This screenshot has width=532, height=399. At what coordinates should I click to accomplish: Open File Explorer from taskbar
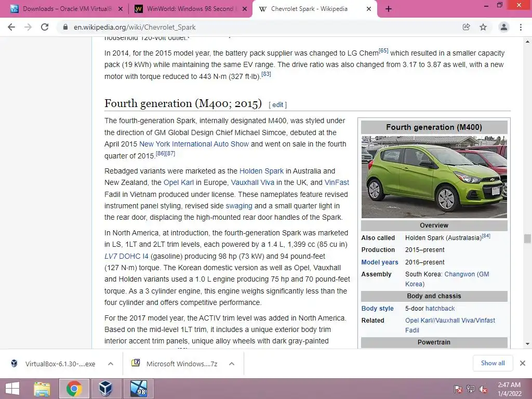(x=42, y=389)
